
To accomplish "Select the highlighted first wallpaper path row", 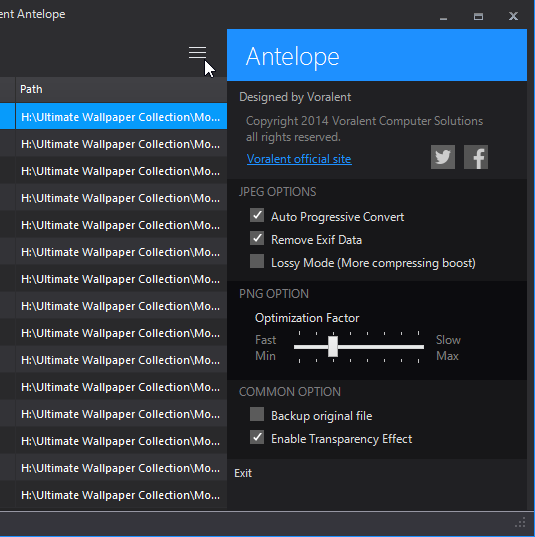I will point(121,117).
